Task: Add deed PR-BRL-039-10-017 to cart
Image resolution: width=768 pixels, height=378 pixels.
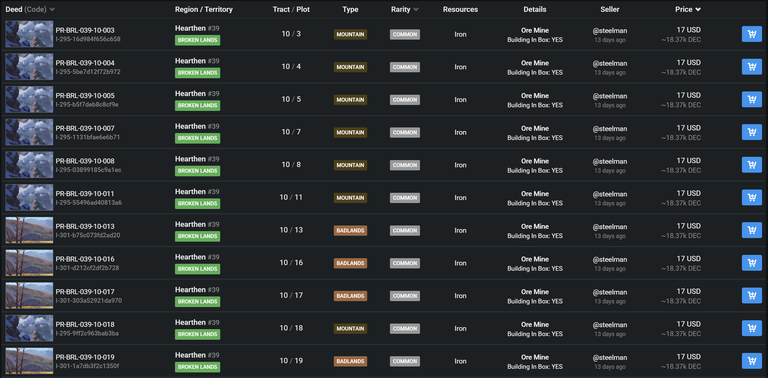Action: pyautogui.click(x=751, y=296)
